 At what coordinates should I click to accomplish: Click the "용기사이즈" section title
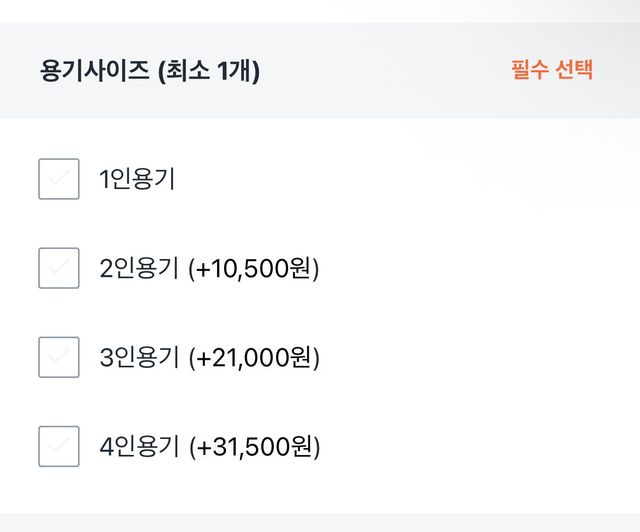tap(95, 72)
